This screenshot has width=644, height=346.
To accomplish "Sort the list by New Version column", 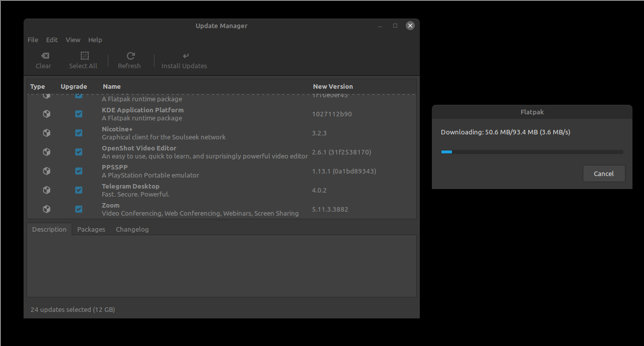I will pos(333,86).
